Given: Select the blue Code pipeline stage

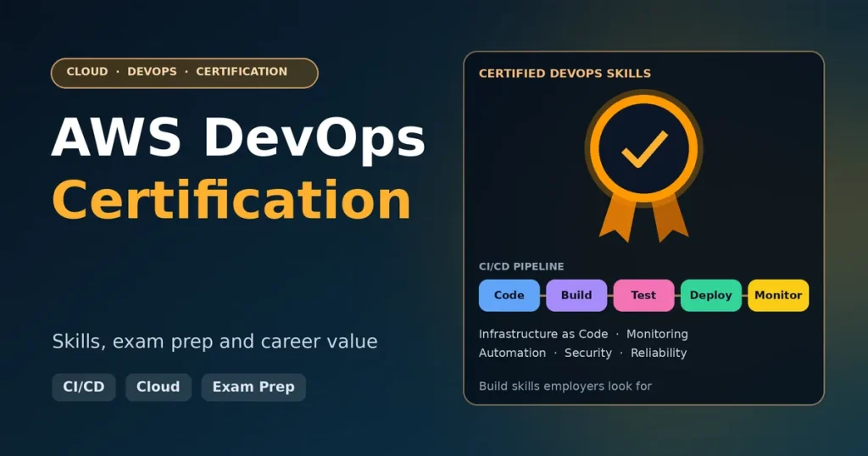Looking at the screenshot, I should coord(509,296).
